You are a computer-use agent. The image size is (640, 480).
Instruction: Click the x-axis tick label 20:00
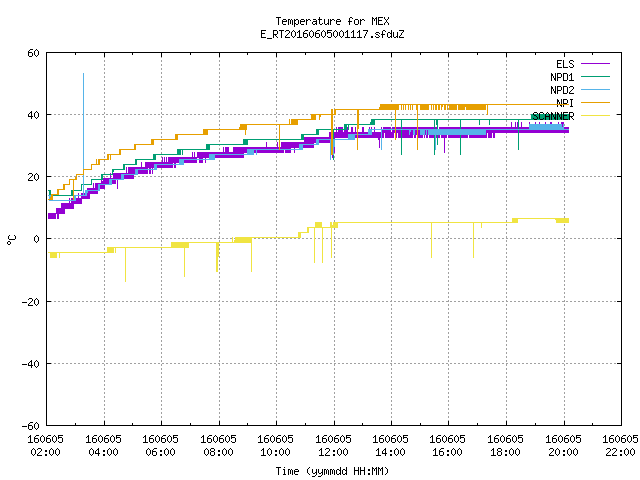click(x=564, y=452)
